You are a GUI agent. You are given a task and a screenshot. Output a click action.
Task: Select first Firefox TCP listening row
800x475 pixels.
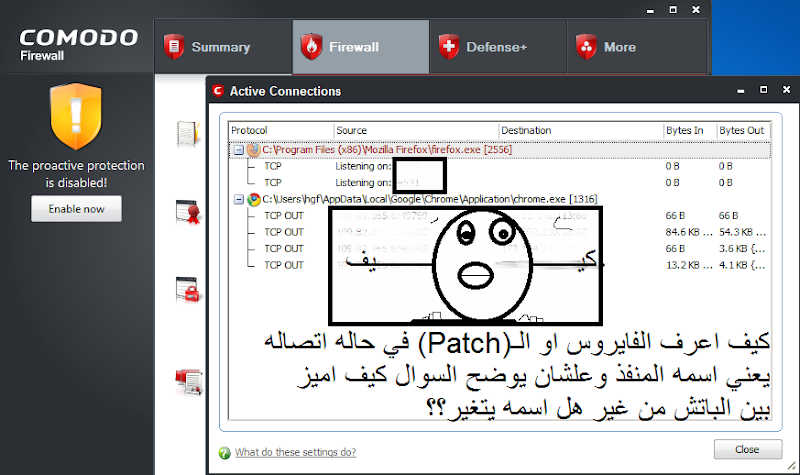[x=499, y=166]
